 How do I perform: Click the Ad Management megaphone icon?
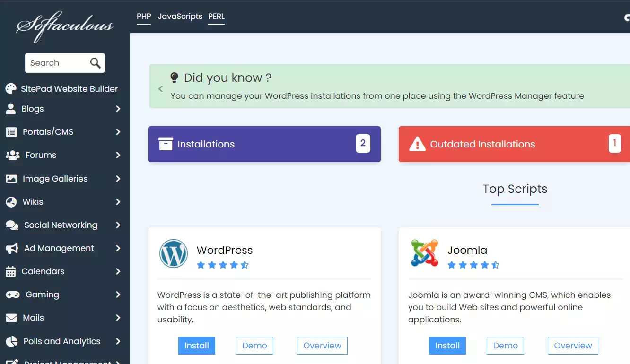click(12, 248)
